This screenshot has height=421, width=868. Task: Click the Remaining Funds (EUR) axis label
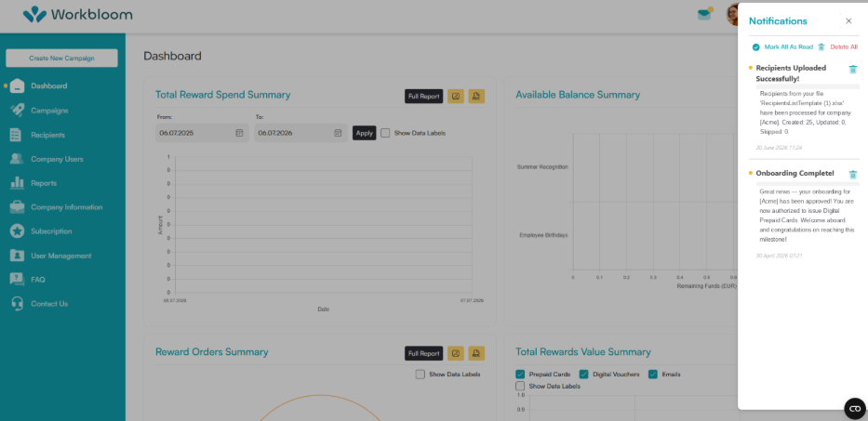pyautogui.click(x=707, y=286)
